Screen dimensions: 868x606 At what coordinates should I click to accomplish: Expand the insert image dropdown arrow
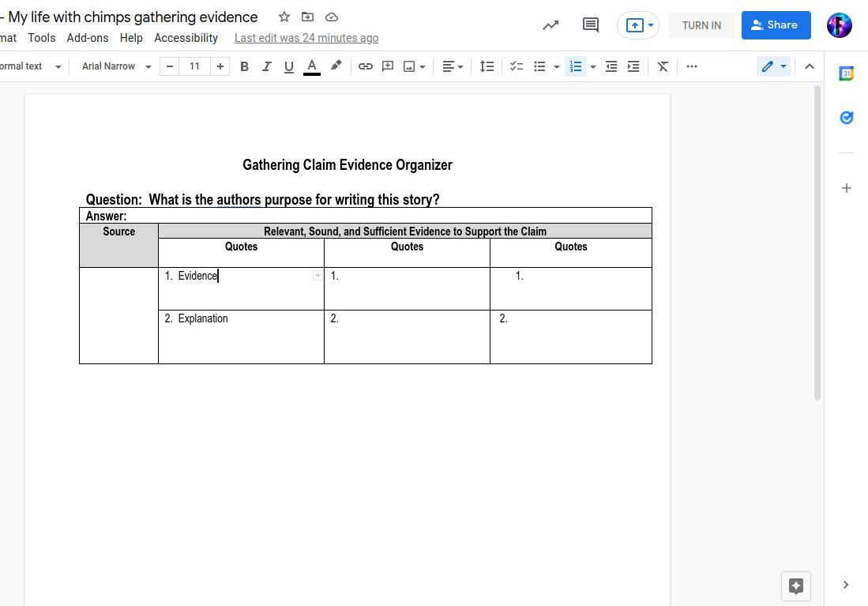point(423,67)
